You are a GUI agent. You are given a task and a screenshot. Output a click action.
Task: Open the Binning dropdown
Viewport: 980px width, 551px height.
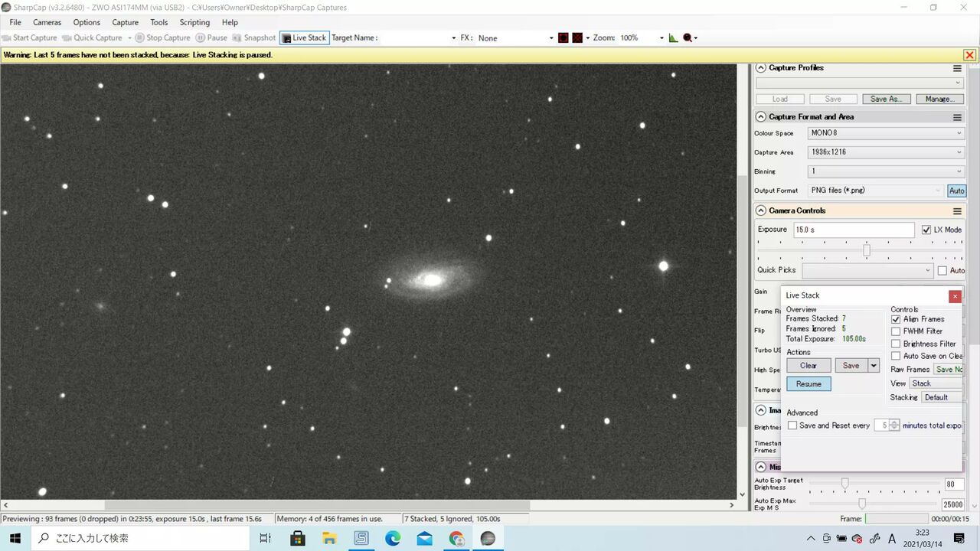[x=886, y=171]
